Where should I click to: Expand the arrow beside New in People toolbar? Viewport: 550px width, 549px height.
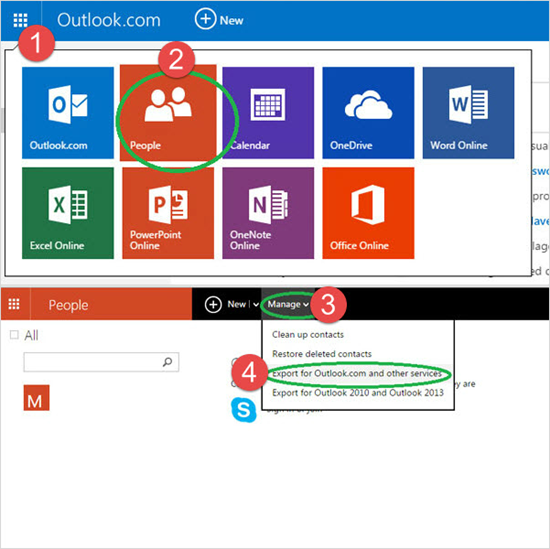256,304
